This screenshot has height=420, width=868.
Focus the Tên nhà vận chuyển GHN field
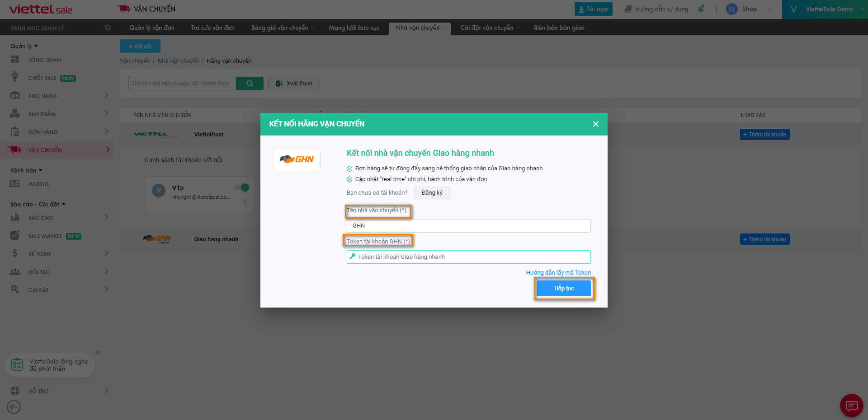tap(468, 226)
